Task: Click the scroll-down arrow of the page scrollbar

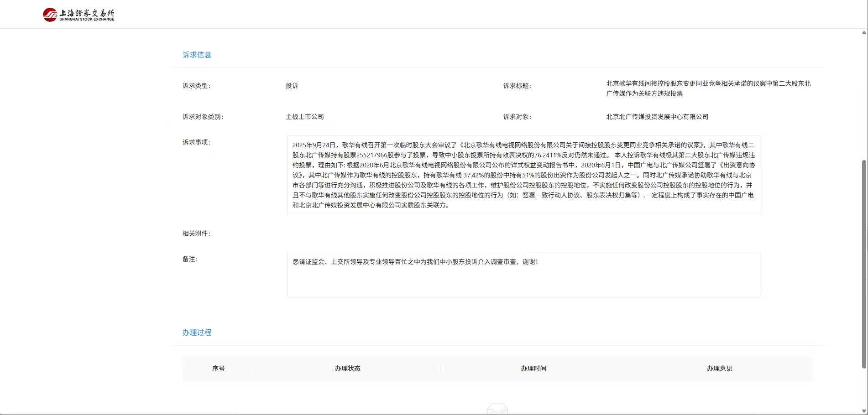Action: [864, 411]
